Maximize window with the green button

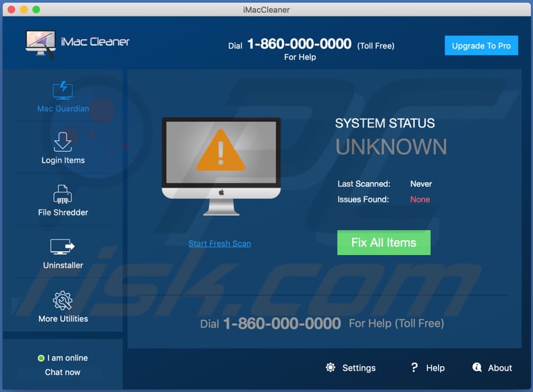point(36,9)
